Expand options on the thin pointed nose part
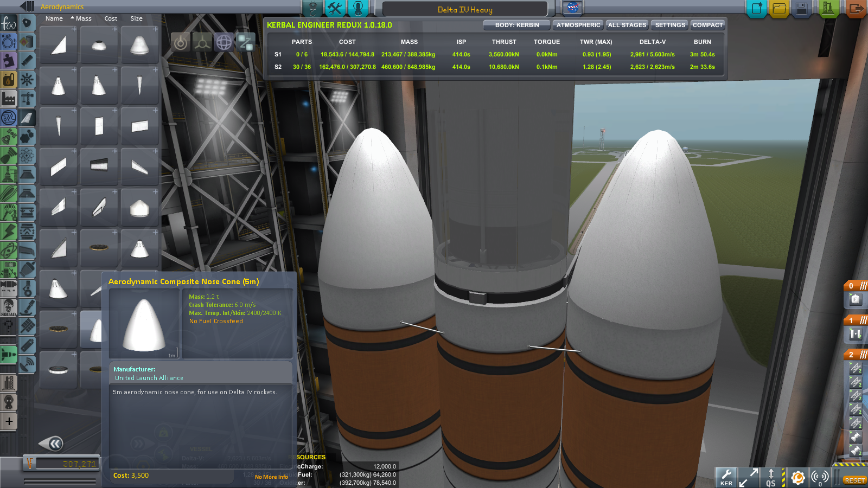The width and height of the screenshot is (868, 488). pos(155,70)
